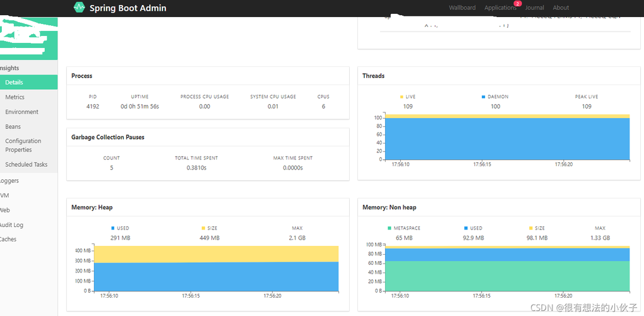The width and height of the screenshot is (644, 316).
Task: Click the heap Size yellow legend marker
Action: point(203,228)
